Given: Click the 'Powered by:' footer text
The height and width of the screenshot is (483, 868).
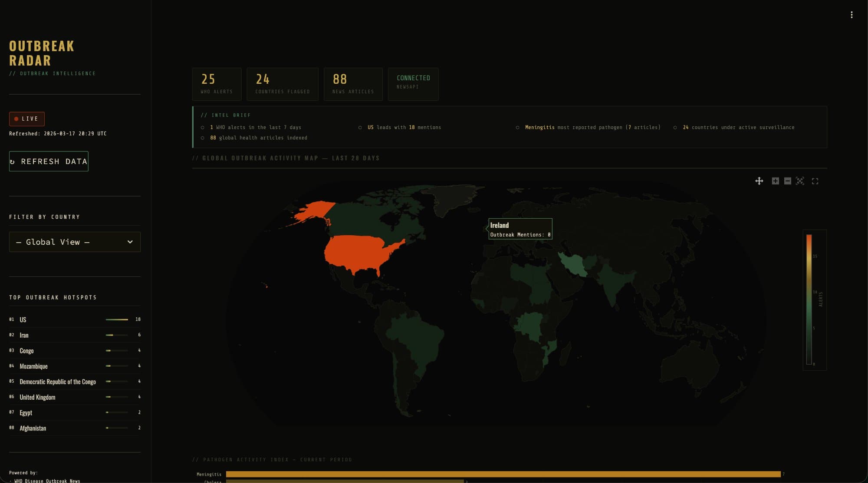Looking at the screenshot, I should tap(23, 473).
